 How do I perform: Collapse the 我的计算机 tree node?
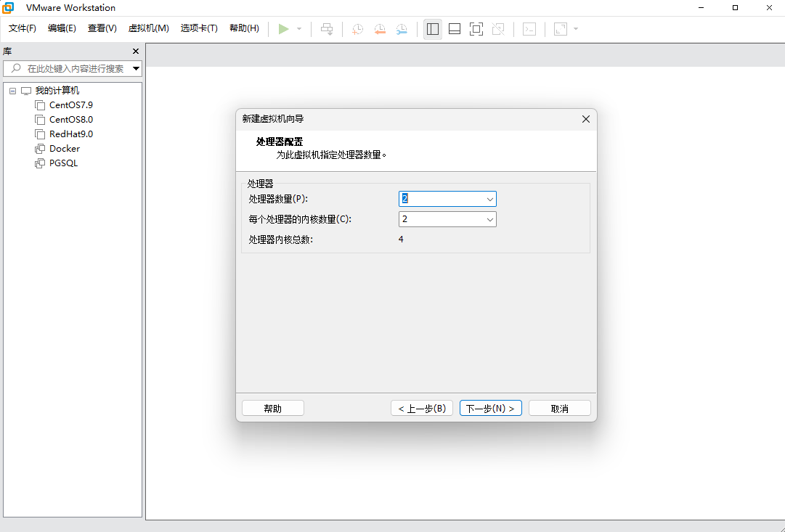click(x=13, y=91)
